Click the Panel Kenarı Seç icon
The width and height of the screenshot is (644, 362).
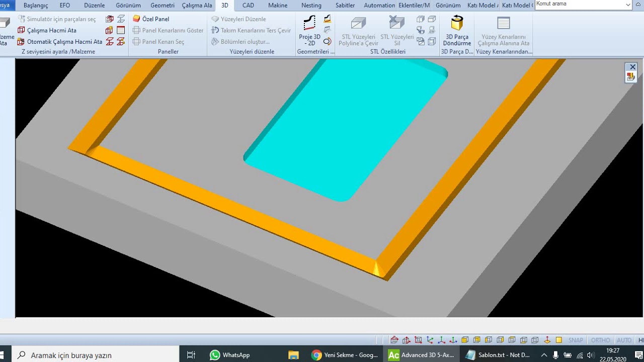coord(136,42)
